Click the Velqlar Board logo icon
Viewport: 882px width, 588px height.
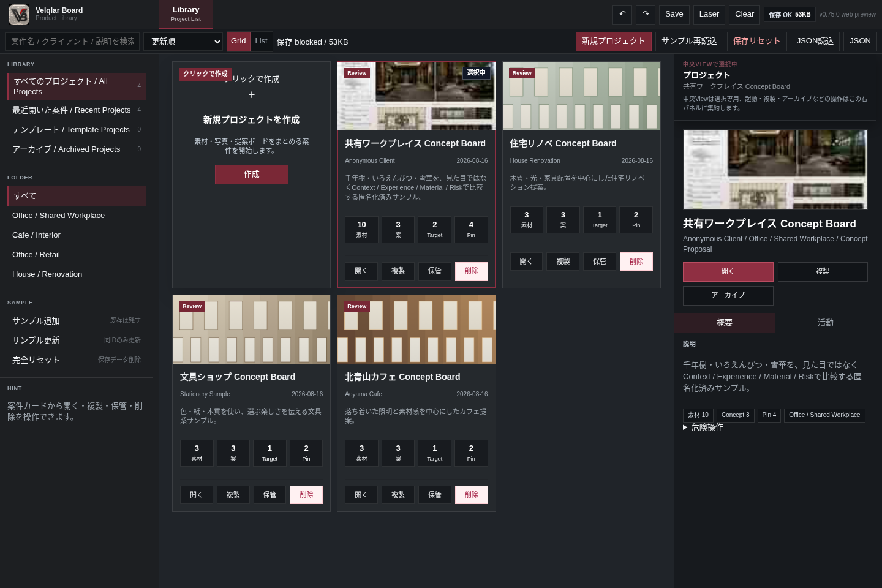click(x=19, y=15)
